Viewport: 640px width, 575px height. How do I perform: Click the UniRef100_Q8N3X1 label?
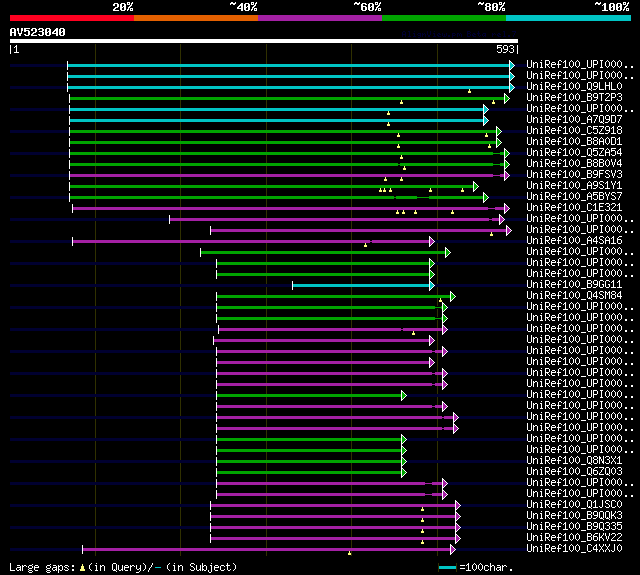pyautogui.click(x=574, y=461)
